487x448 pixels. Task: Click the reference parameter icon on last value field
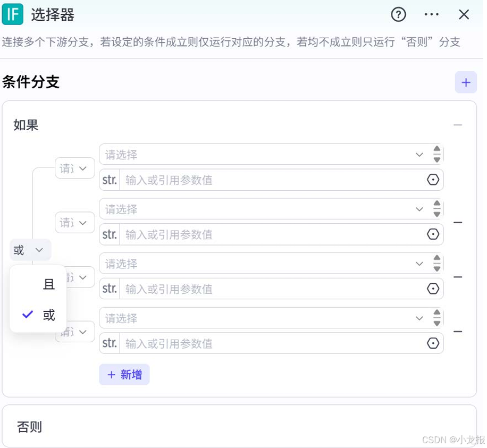pyautogui.click(x=433, y=343)
